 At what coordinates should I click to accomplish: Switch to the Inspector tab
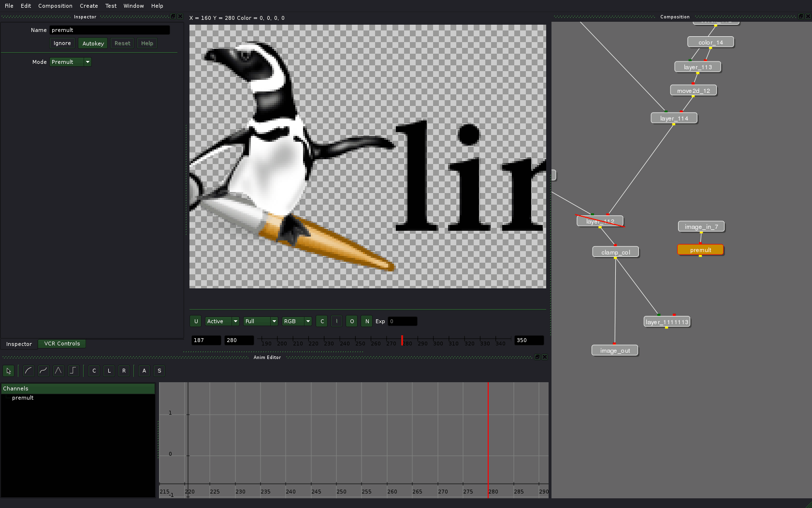(19, 344)
